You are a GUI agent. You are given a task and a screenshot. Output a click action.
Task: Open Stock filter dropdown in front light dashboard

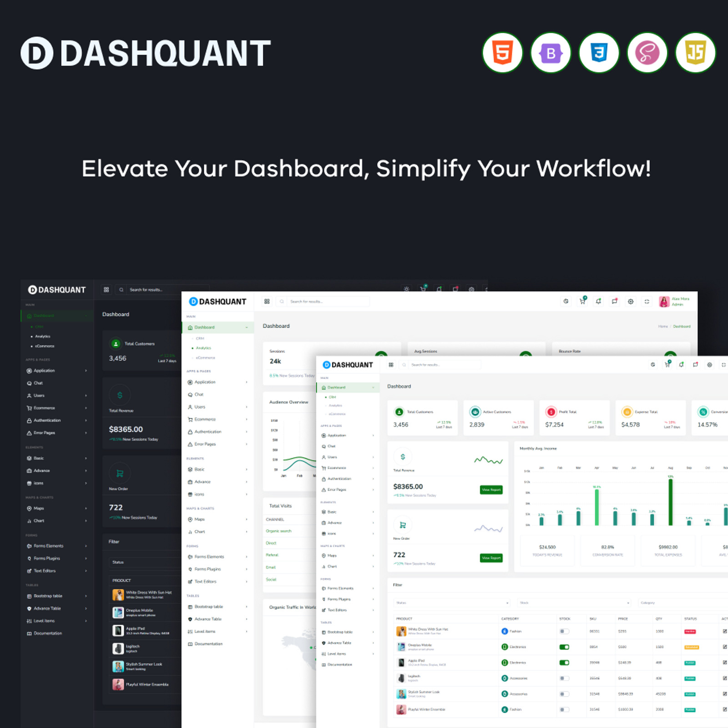[x=575, y=603]
